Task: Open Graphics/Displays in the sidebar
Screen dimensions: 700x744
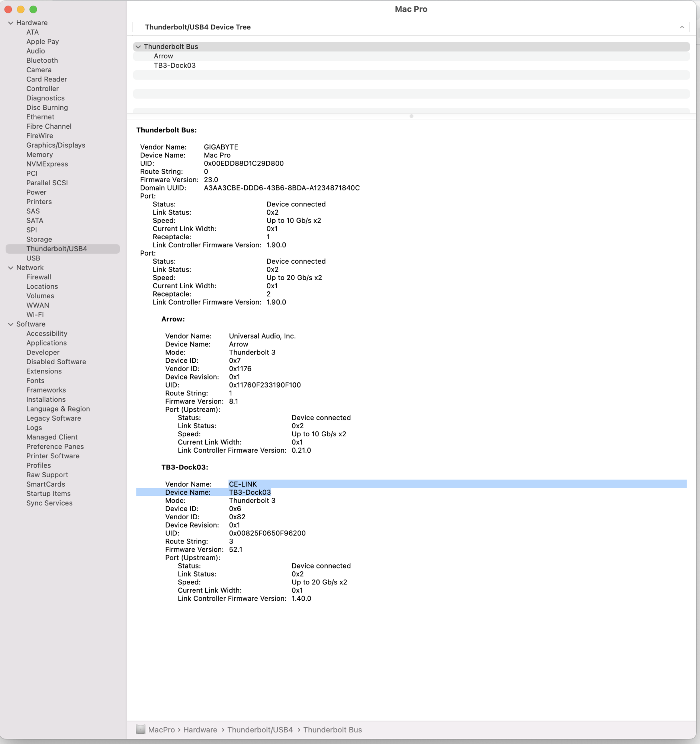Action: (x=56, y=145)
